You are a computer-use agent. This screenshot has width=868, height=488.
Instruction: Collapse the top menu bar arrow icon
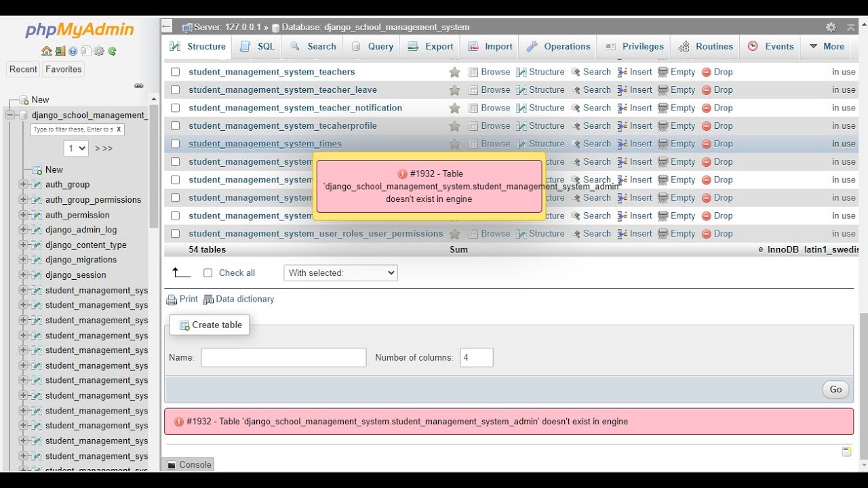click(x=851, y=27)
